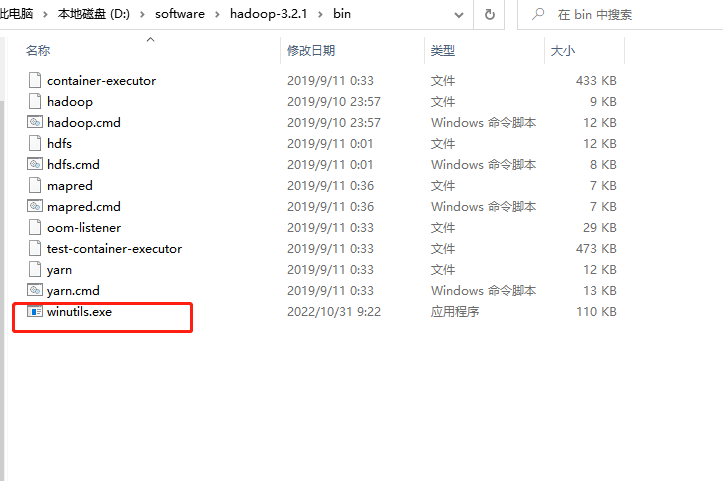Go to hadoop-3.2.1 breadcrumb folder
723x481 pixels.
[268, 14]
